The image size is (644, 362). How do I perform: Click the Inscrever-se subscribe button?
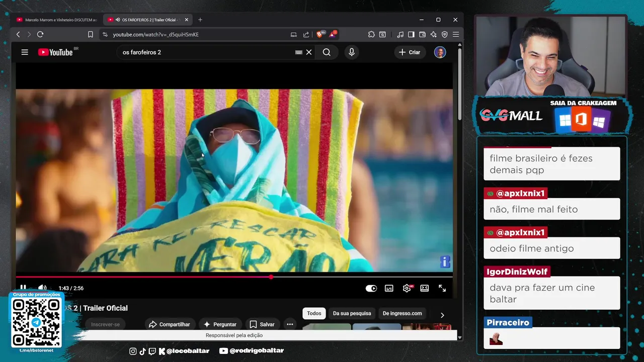coord(105,324)
